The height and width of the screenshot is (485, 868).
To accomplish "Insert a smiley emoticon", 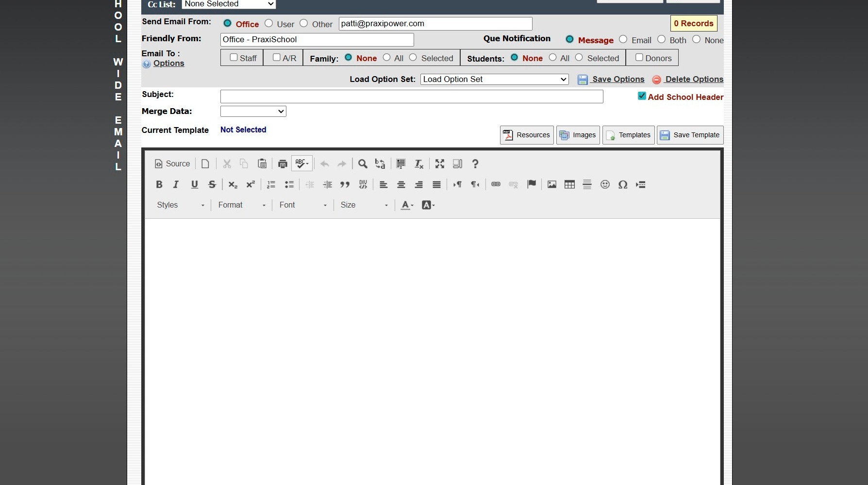I will click(605, 184).
